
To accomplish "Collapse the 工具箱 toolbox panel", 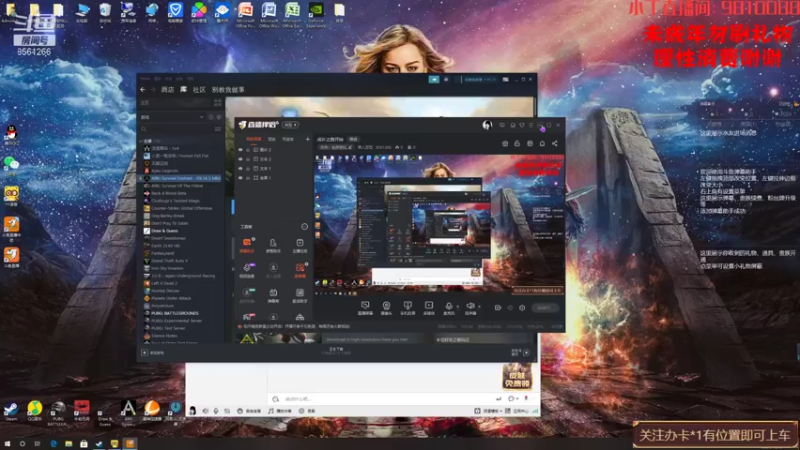I will (x=305, y=227).
